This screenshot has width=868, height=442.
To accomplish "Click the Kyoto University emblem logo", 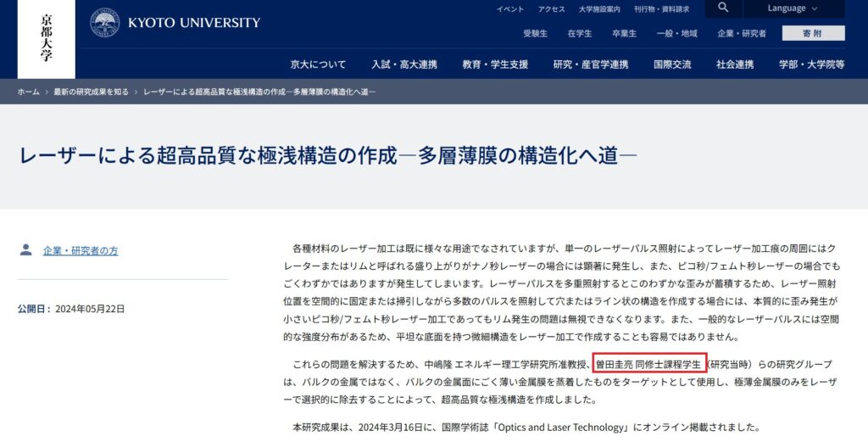I will pyautogui.click(x=105, y=23).
